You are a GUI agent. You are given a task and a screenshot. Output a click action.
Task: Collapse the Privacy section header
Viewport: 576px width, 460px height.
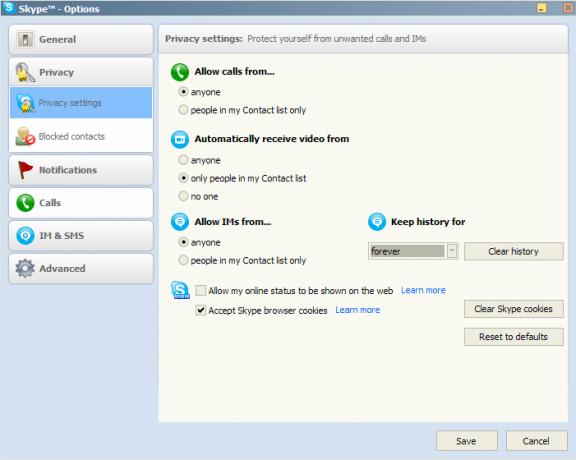pos(81,72)
